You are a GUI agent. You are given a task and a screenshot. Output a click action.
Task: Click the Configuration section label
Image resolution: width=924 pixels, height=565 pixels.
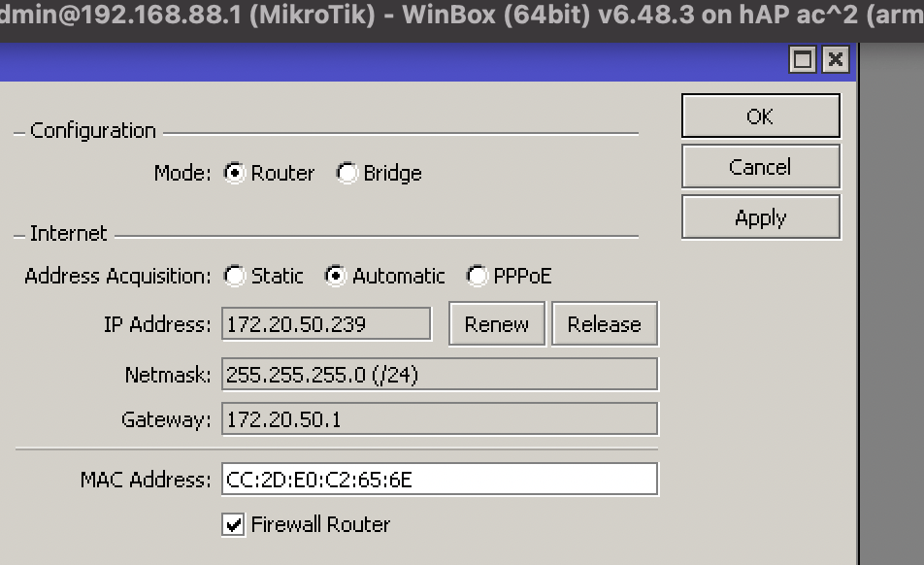coord(93,131)
